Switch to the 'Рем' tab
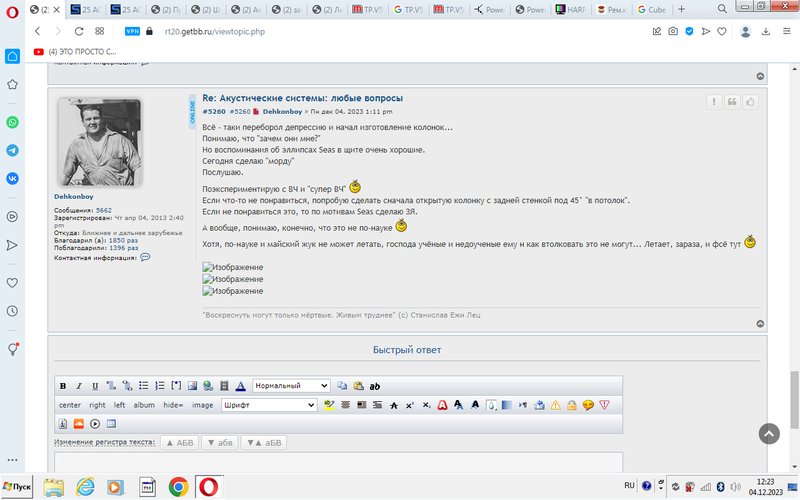Viewport: 800px width, 500px height. click(611, 9)
